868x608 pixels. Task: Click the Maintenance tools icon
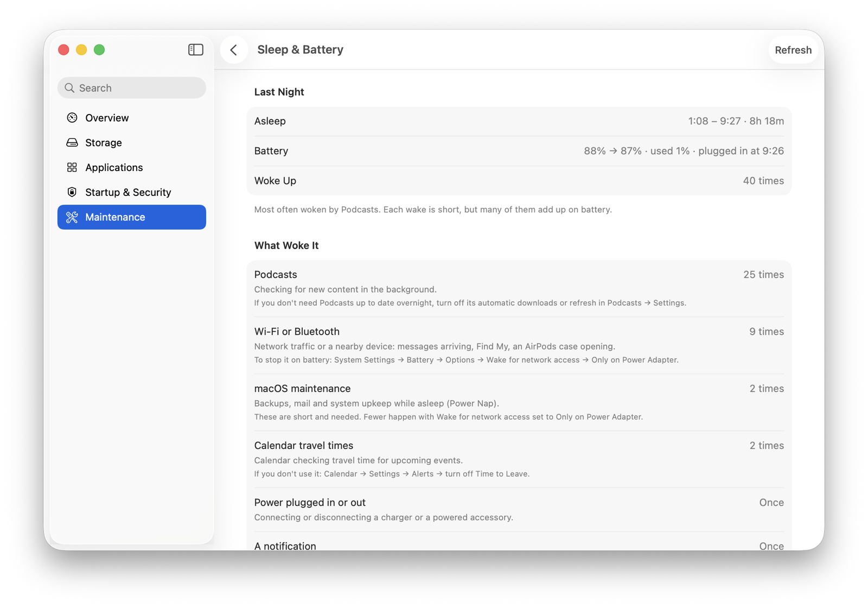tap(72, 217)
